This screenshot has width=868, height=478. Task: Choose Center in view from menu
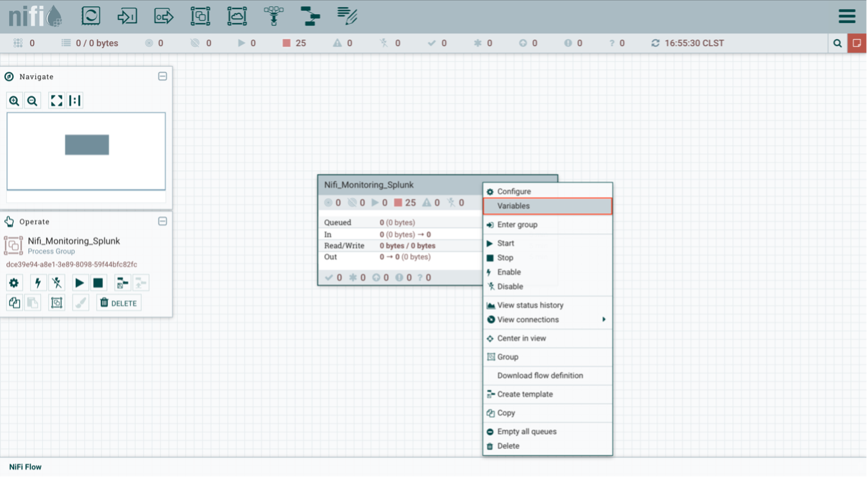click(547, 338)
